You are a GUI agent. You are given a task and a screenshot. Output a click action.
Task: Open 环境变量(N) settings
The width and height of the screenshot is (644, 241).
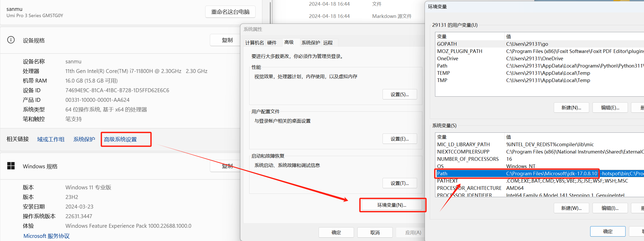[x=391, y=205]
